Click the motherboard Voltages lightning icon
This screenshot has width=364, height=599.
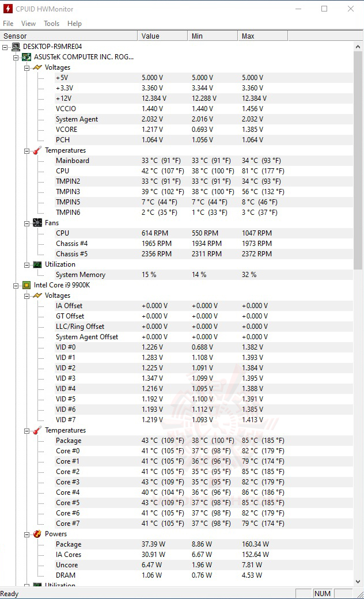point(37,67)
